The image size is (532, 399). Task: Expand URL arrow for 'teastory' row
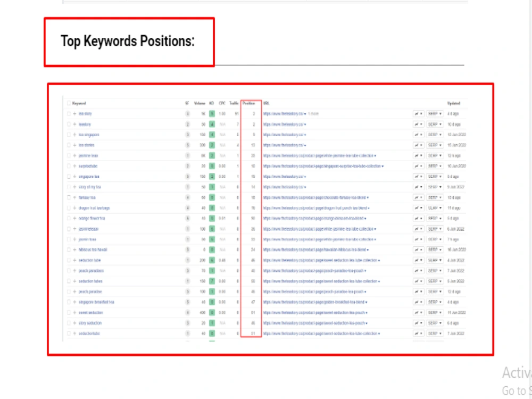tap(305, 124)
